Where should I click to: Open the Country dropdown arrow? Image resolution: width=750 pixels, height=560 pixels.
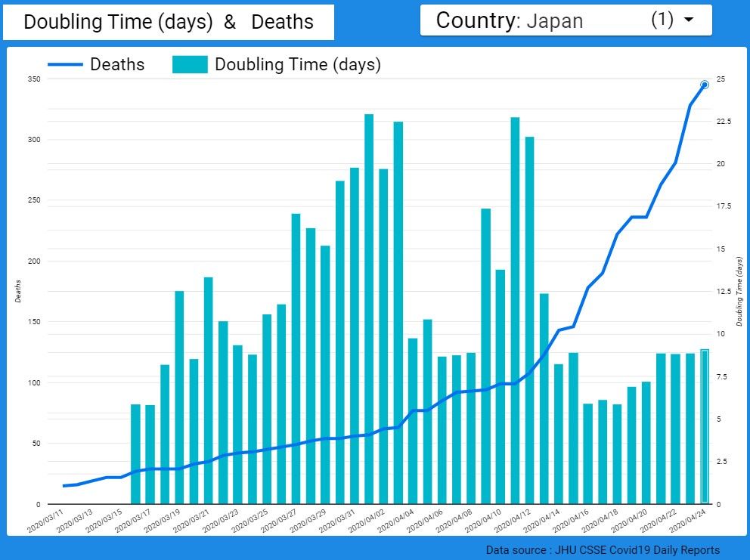click(x=688, y=20)
